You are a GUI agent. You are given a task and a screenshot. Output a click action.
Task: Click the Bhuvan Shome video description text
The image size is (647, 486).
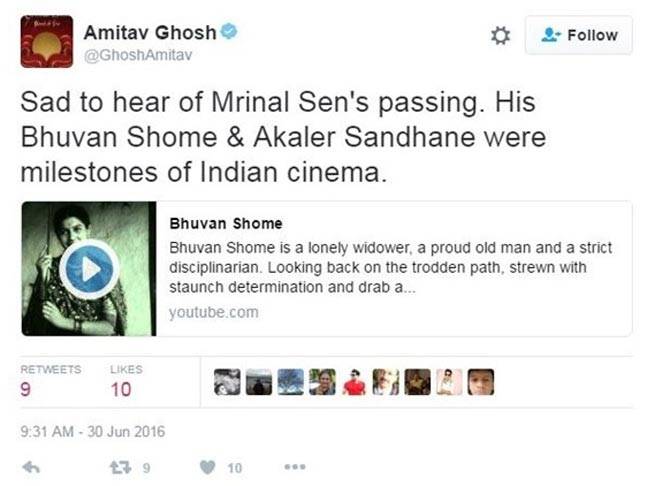[390, 268]
